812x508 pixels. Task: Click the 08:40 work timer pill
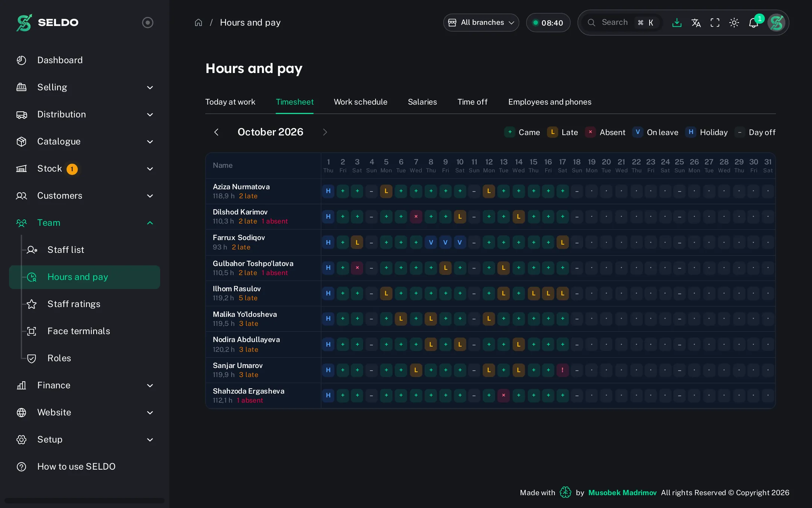[548, 23]
